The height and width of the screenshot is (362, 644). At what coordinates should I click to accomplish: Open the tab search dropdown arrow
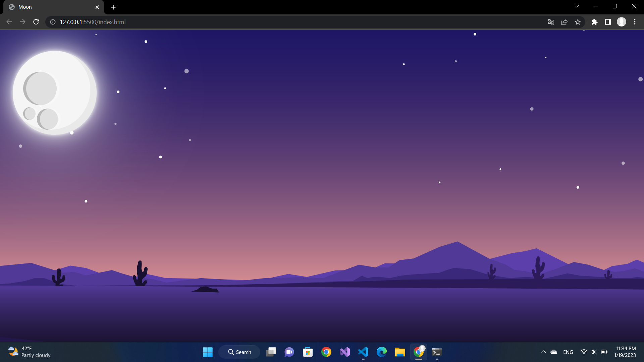tap(576, 6)
